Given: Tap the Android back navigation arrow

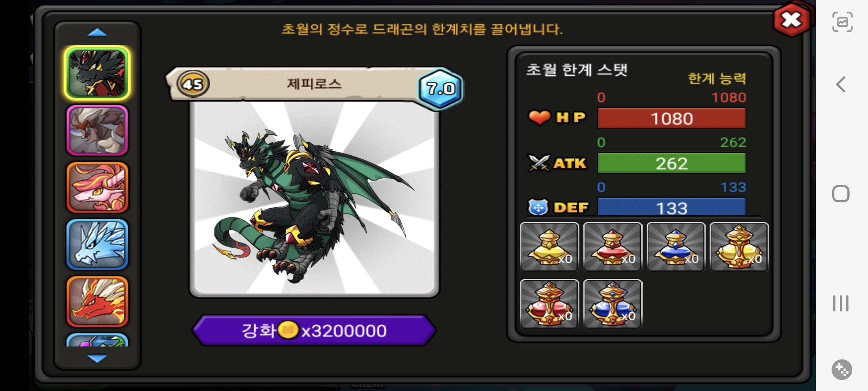Looking at the screenshot, I should tap(841, 84).
